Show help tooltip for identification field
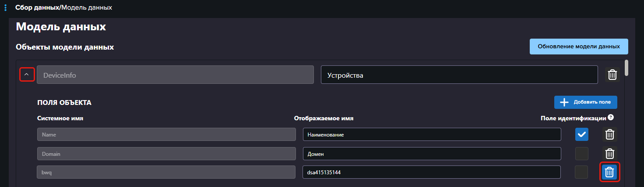This screenshot has height=187, width=644. pyautogui.click(x=611, y=118)
